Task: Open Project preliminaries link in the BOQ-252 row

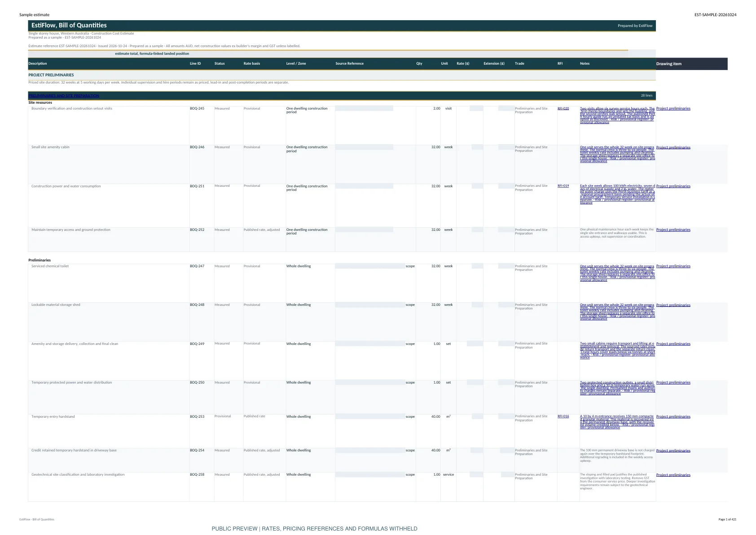Action: point(673,230)
